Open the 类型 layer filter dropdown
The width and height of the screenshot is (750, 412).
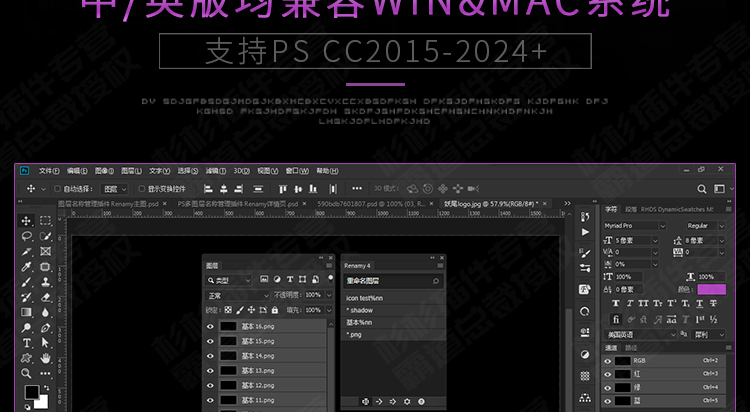229,280
